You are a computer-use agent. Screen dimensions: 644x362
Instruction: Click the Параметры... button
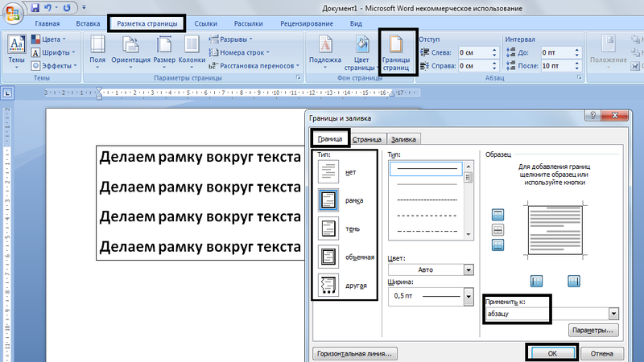pyautogui.click(x=593, y=330)
